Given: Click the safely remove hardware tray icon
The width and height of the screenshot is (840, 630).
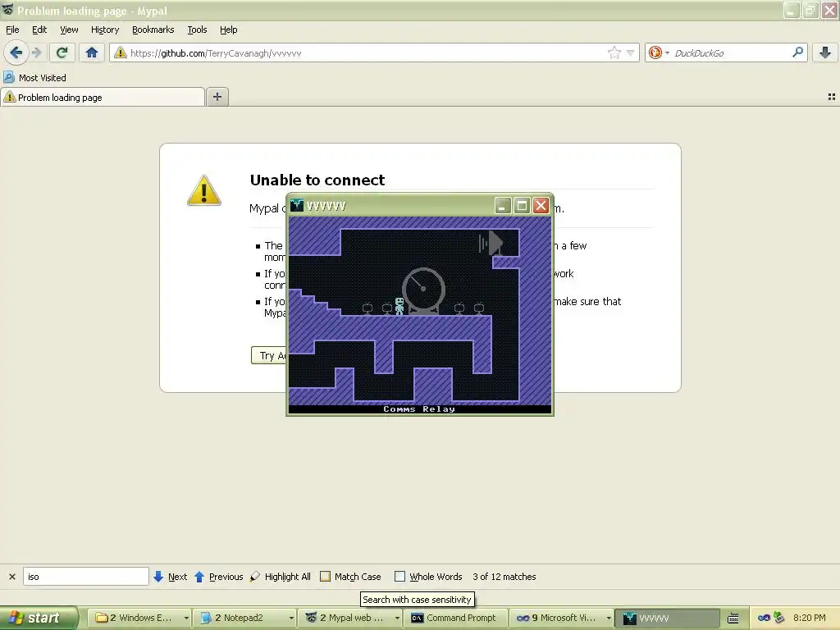Looking at the screenshot, I should 779,618.
